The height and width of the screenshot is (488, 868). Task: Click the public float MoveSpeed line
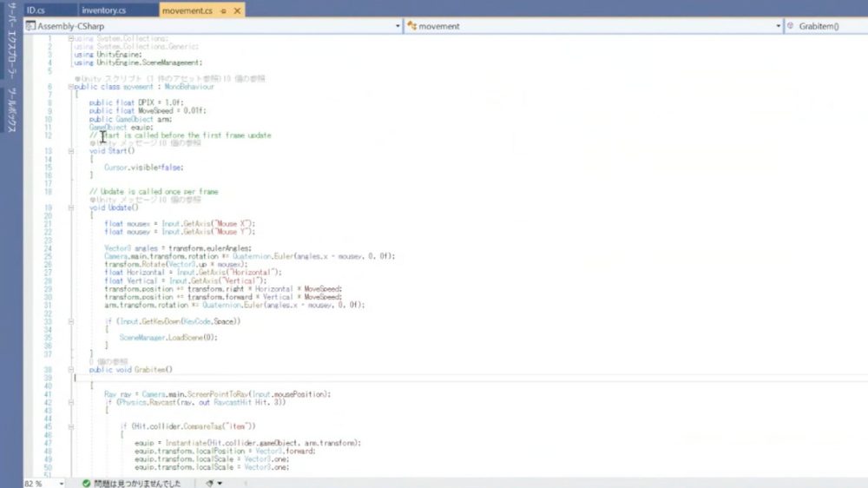(148, 111)
